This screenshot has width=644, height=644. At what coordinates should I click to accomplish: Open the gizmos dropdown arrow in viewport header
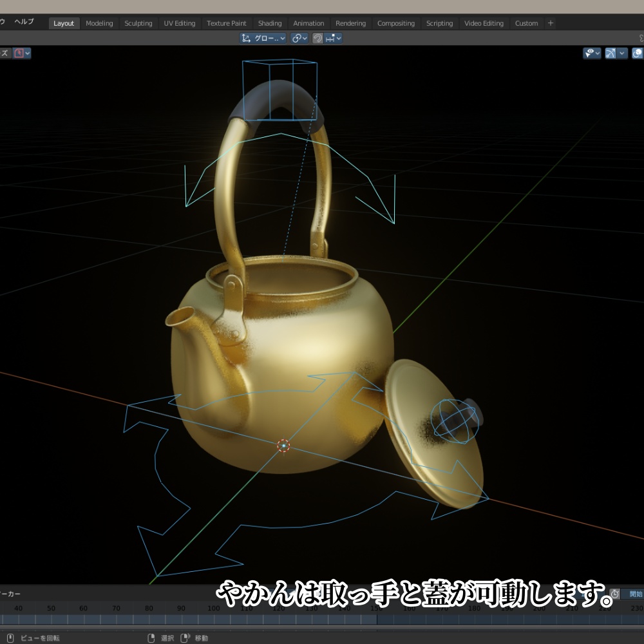(x=621, y=53)
